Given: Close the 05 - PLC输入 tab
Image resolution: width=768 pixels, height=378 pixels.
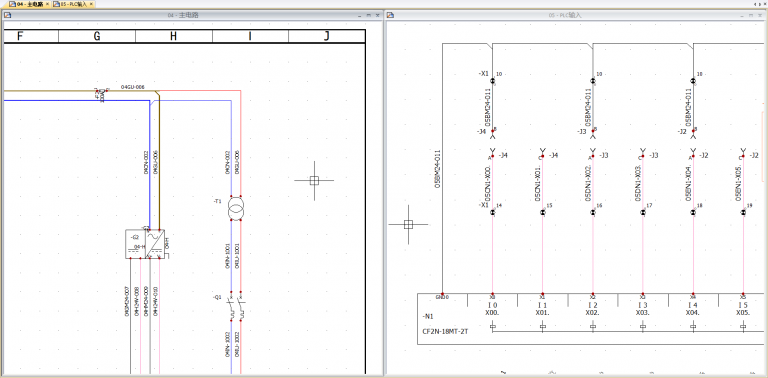Looking at the screenshot, I should 91,4.
